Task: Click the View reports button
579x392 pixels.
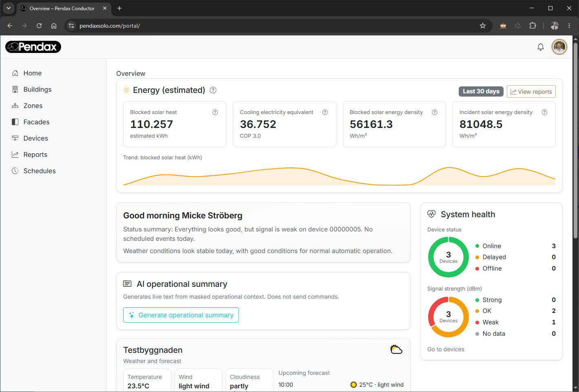Action: 531,92
